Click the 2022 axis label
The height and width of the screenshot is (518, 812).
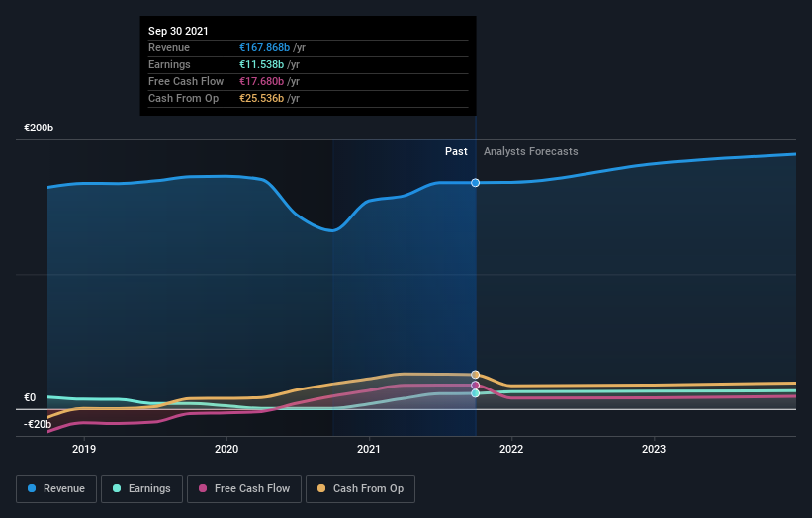pos(511,449)
